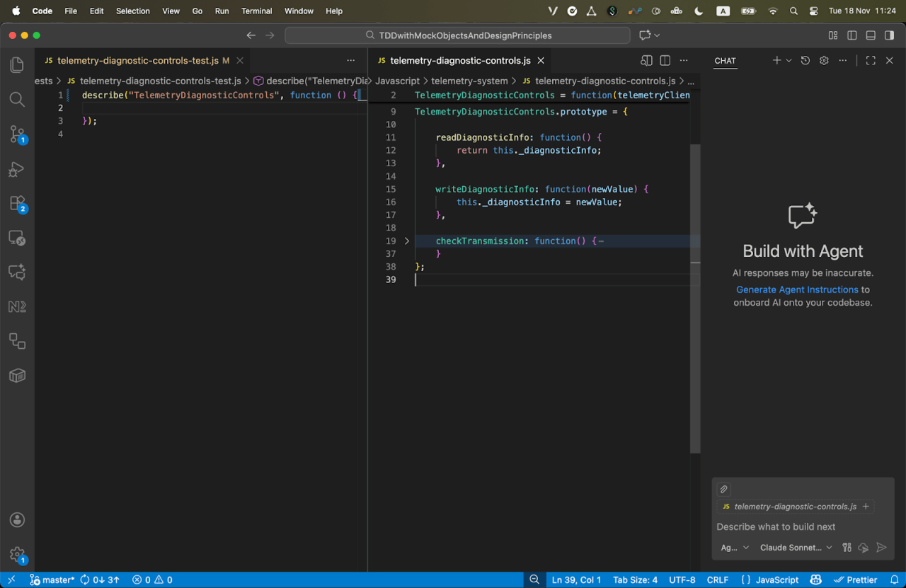906x588 pixels.
Task: Show chat history in Chat panel
Action: [x=805, y=61]
